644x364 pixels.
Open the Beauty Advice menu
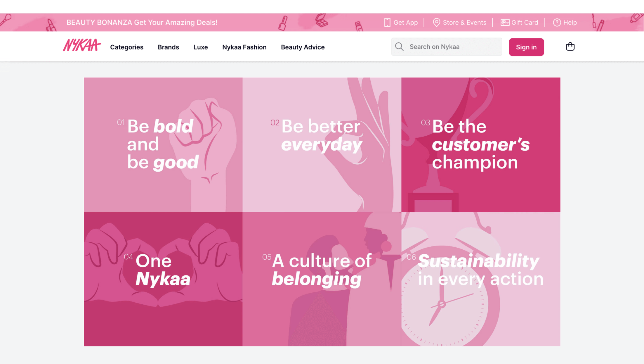coord(303,47)
